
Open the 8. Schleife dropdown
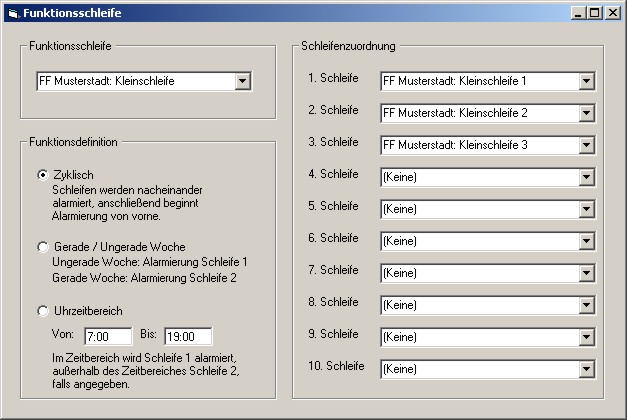click(x=587, y=305)
